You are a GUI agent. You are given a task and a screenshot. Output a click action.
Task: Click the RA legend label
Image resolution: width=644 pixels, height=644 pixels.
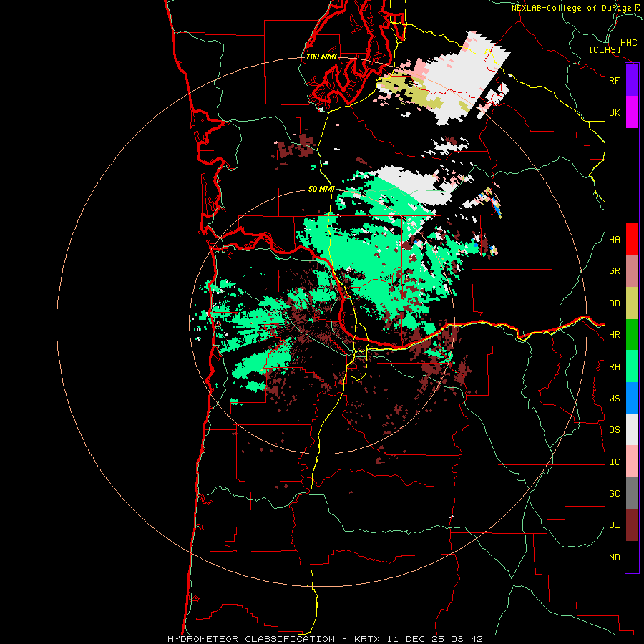tap(614, 367)
